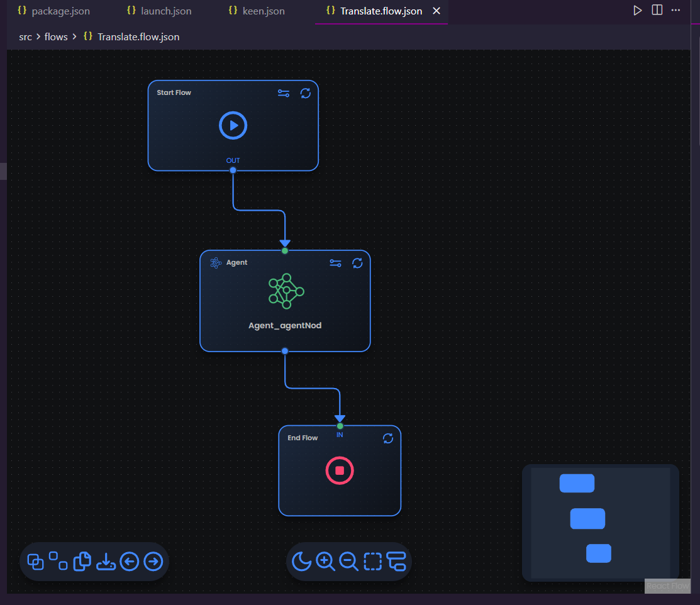Open the editor more actions ellipsis menu
This screenshot has height=605, width=700.
pyautogui.click(x=676, y=10)
